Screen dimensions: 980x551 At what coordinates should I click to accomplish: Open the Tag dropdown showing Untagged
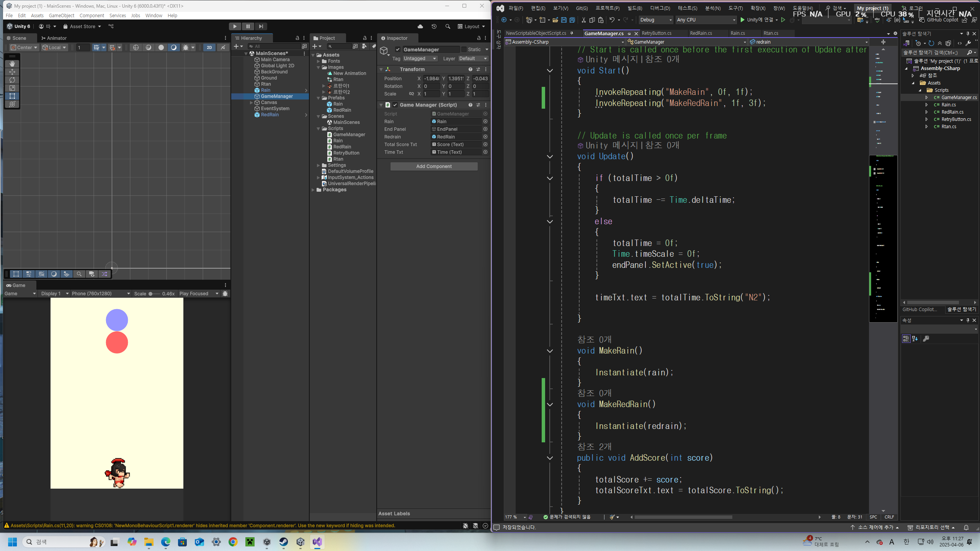[420, 59]
